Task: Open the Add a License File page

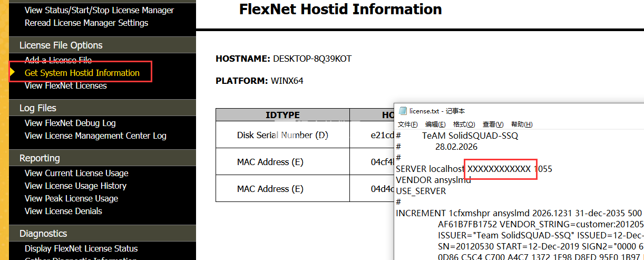Action: click(58, 60)
